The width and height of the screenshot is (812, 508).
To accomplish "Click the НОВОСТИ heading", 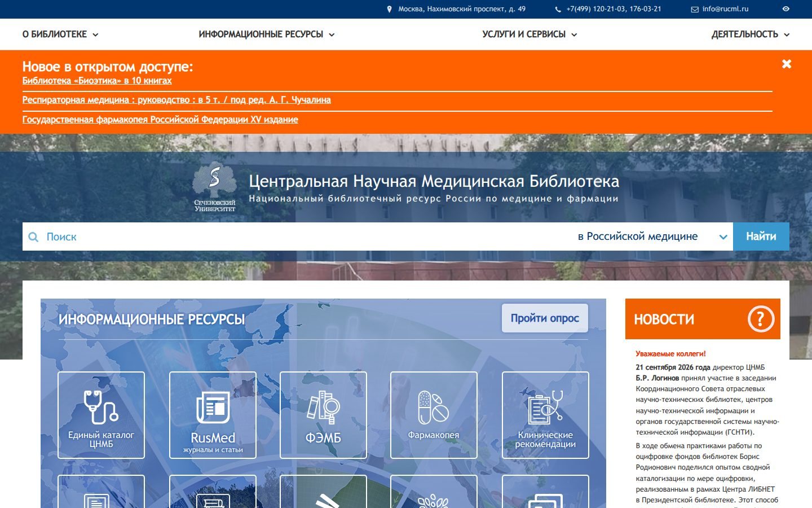I will point(664,319).
